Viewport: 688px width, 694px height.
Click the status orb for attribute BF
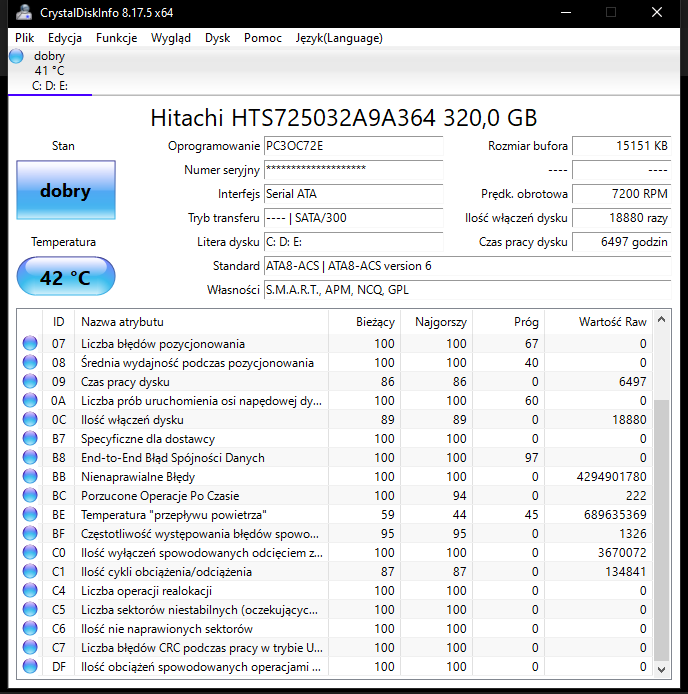coord(30,533)
